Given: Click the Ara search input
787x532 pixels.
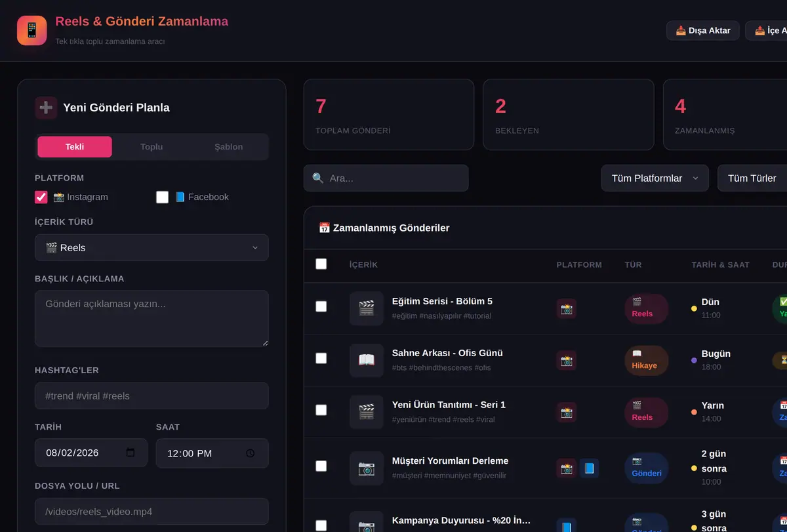Looking at the screenshot, I should click(x=386, y=178).
